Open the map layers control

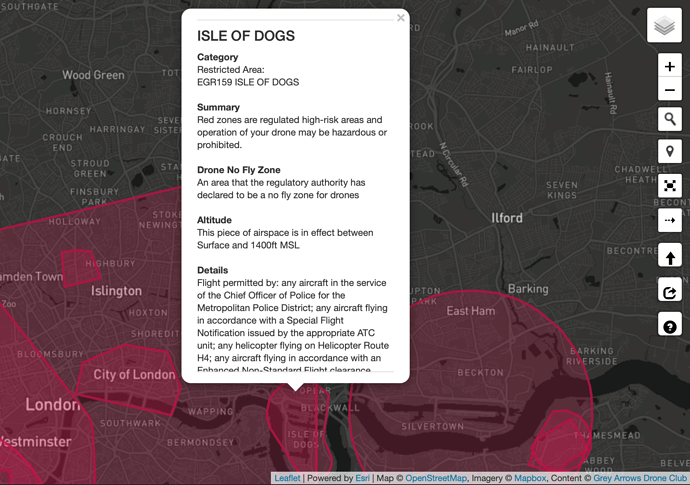pos(664,26)
